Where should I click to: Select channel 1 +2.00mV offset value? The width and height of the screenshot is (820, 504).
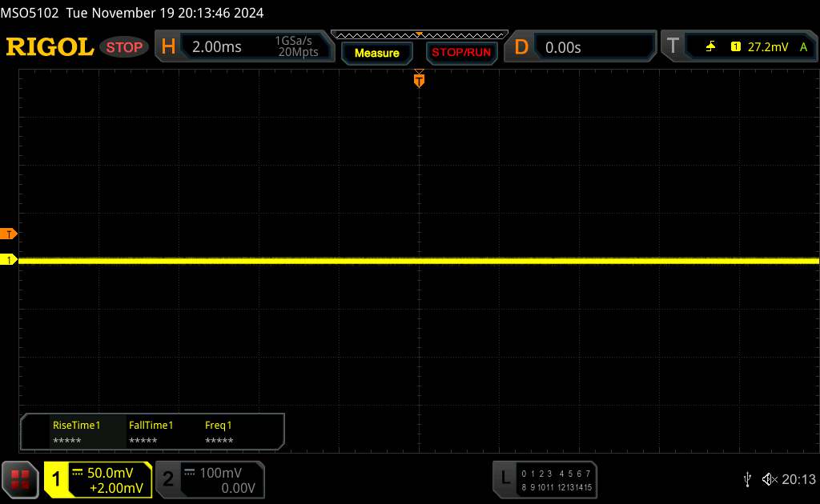coord(116,488)
